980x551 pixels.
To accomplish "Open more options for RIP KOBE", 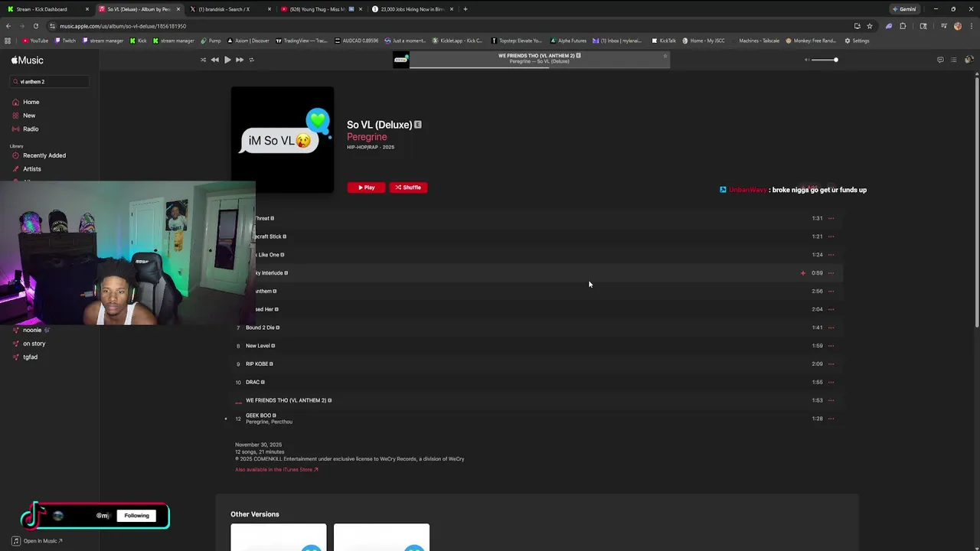I will click(831, 364).
